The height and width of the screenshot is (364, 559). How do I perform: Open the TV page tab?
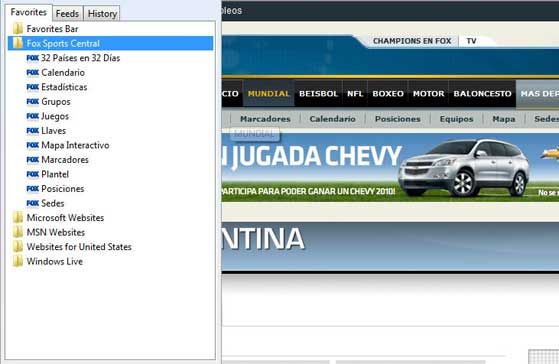[x=471, y=41]
